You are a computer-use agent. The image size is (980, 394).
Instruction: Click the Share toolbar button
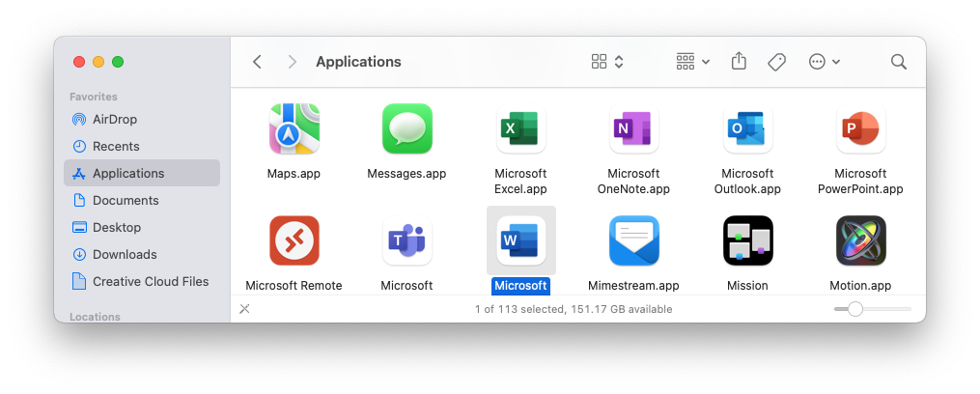point(739,62)
